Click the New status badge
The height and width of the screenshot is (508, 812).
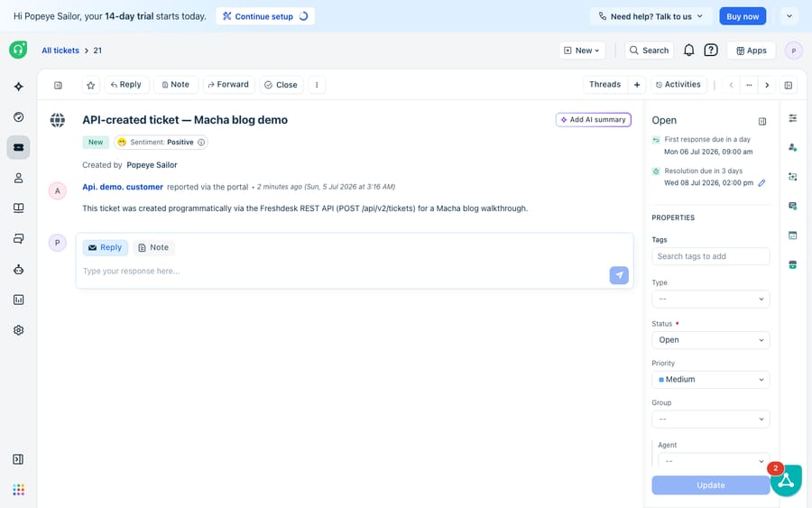(96, 143)
